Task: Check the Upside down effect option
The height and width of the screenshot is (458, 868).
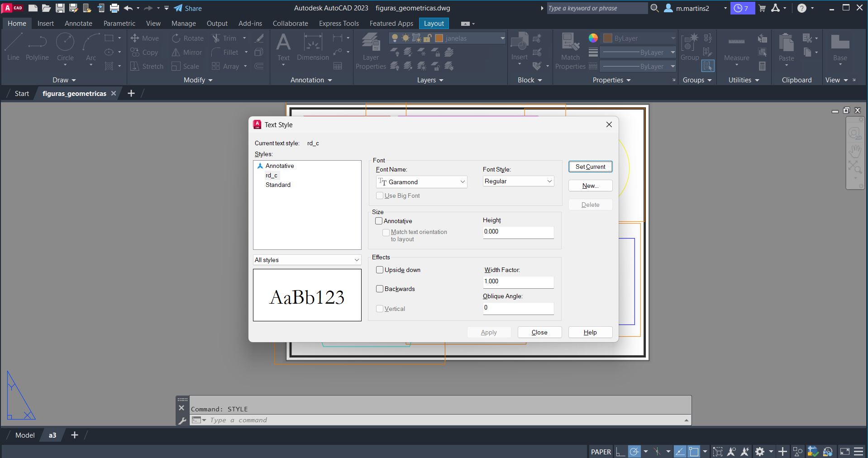Action: pos(380,270)
